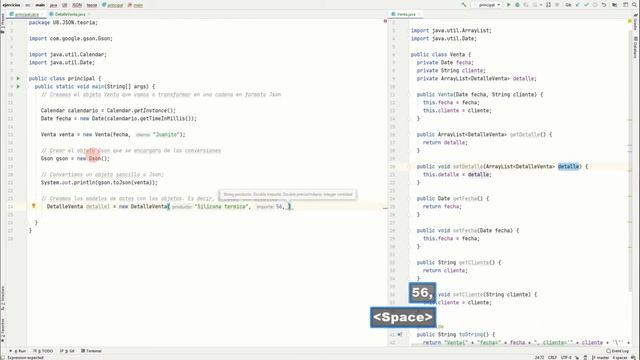The image size is (640, 360).
Task: Open the Search Everywhere magnifier
Action: pos(634,5)
